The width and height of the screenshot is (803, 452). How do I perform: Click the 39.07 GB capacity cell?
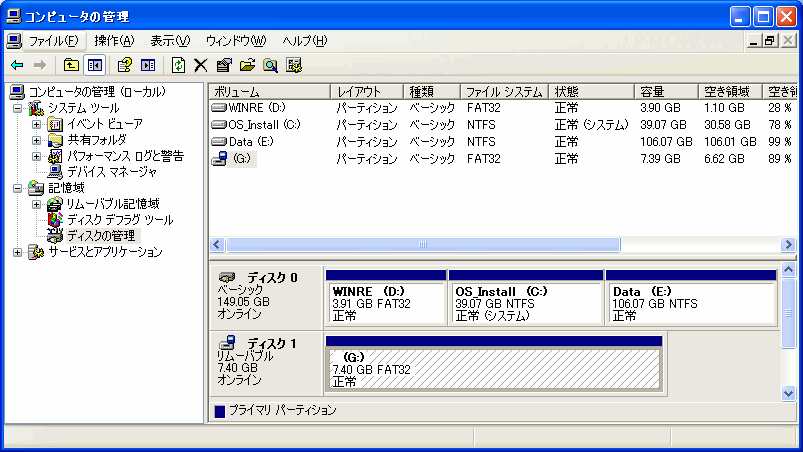(x=663, y=124)
